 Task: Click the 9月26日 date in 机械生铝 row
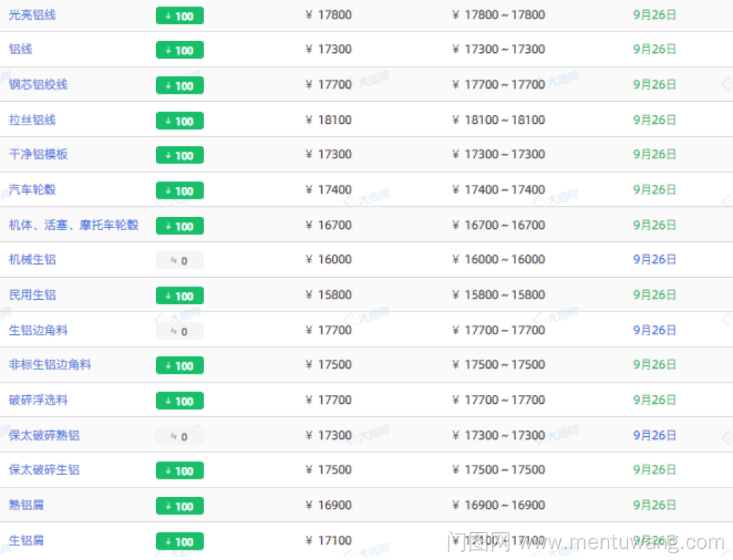655,259
